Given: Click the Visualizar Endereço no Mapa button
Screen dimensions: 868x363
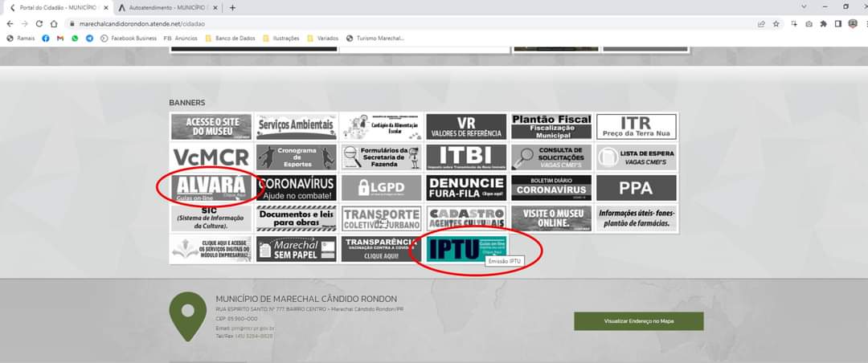Looking at the screenshot, I should pos(638,321).
